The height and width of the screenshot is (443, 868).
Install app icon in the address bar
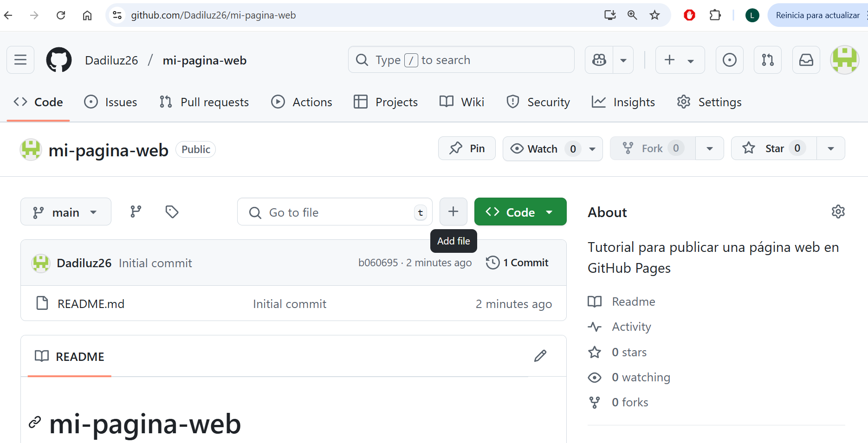[x=610, y=15]
